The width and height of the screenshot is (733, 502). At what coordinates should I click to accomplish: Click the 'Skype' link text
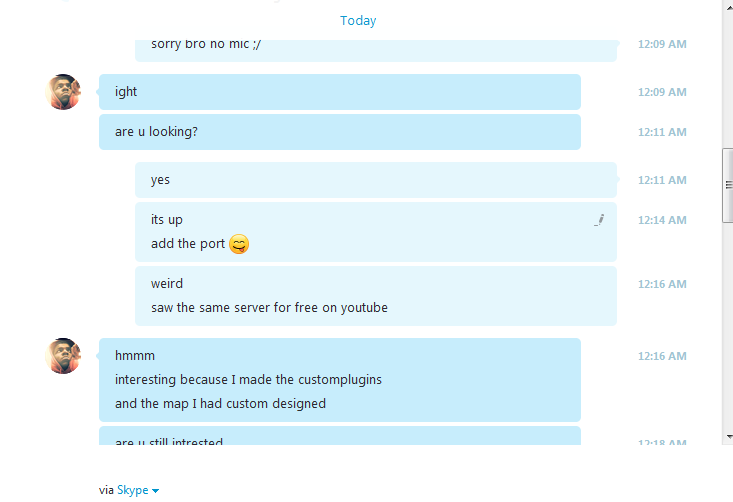click(x=133, y=490)
